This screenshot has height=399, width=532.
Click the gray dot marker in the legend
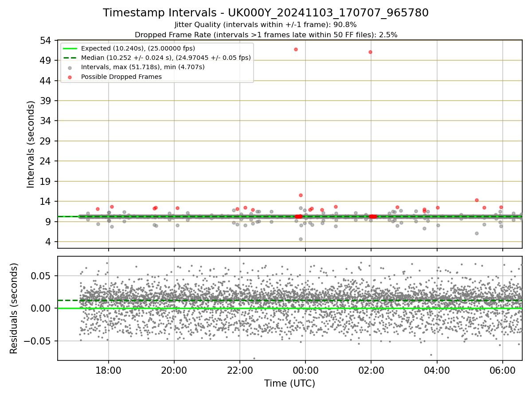click(70, 67)
